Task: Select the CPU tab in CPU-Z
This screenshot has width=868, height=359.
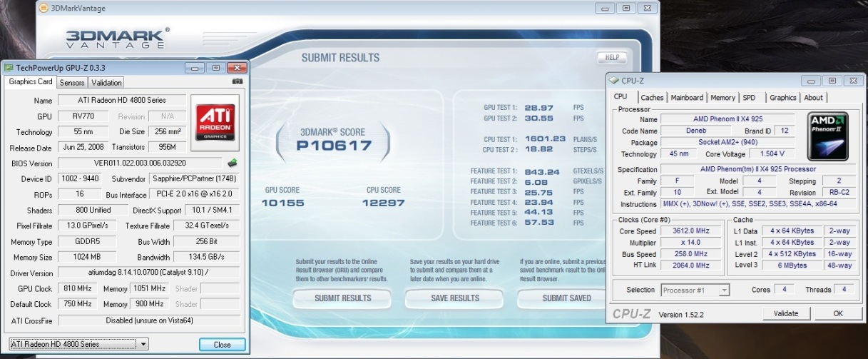Action: tap(621, 97)
